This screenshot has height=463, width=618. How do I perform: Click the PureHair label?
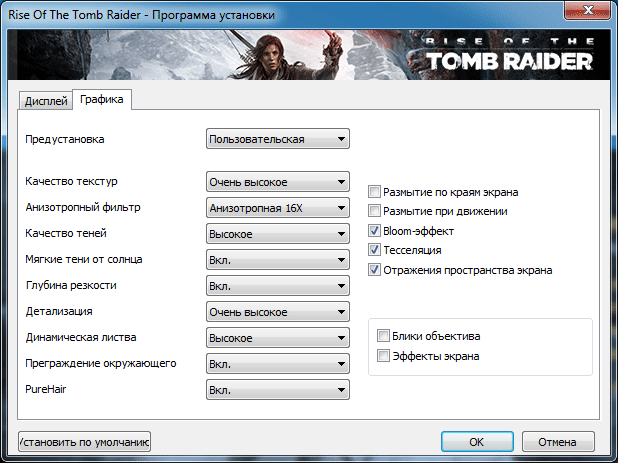(46, 389)
